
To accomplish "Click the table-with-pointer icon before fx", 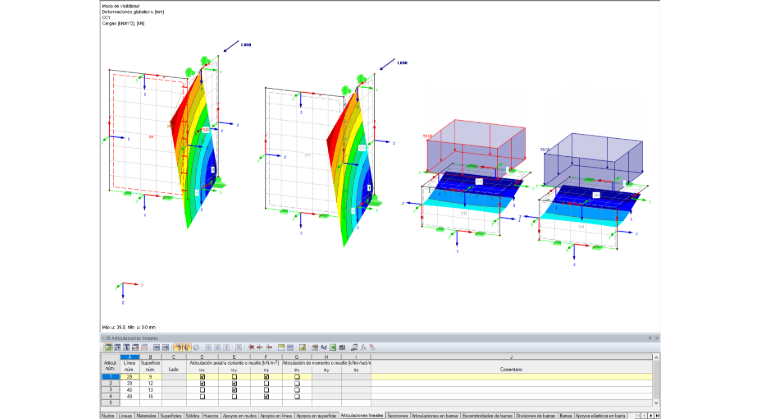I will click(354, 347).
